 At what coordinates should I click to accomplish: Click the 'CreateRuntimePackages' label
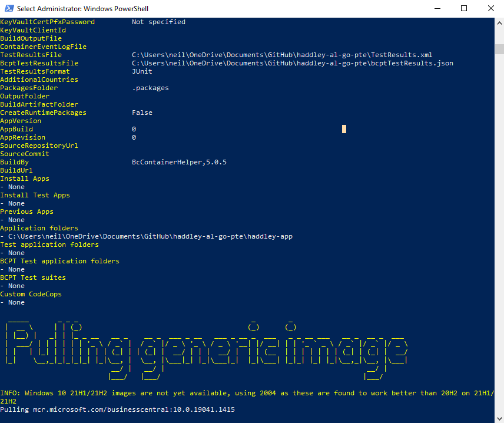[x=44, y=113]
